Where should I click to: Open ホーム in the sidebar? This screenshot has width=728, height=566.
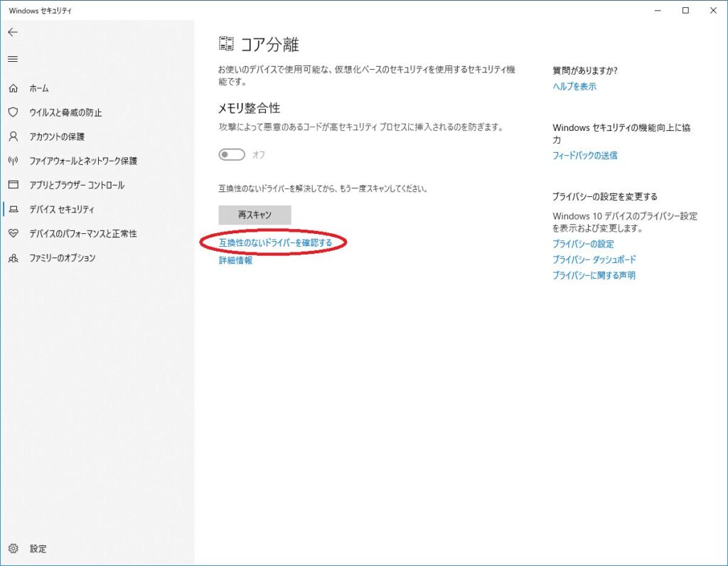[x=39, y=88]
